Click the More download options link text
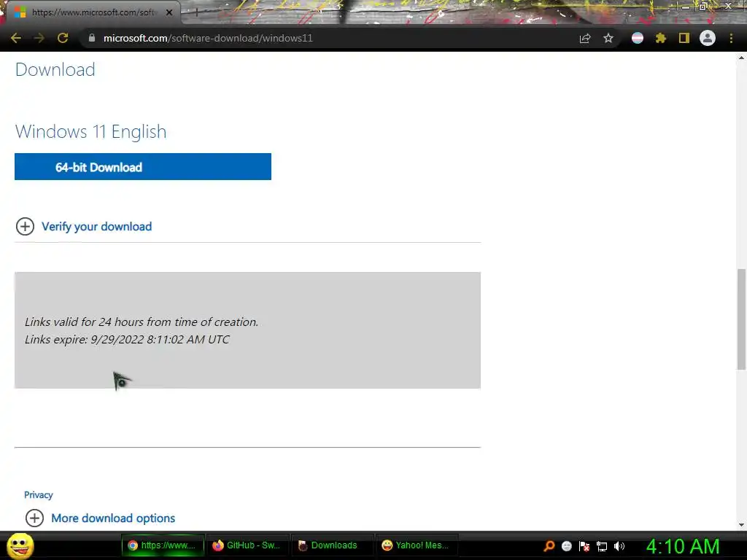 [x=113, y=518]
